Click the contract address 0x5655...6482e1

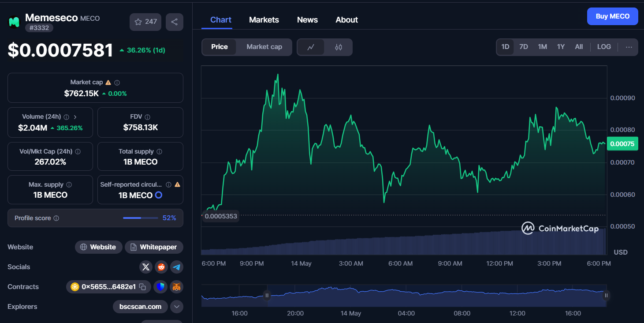108,287
